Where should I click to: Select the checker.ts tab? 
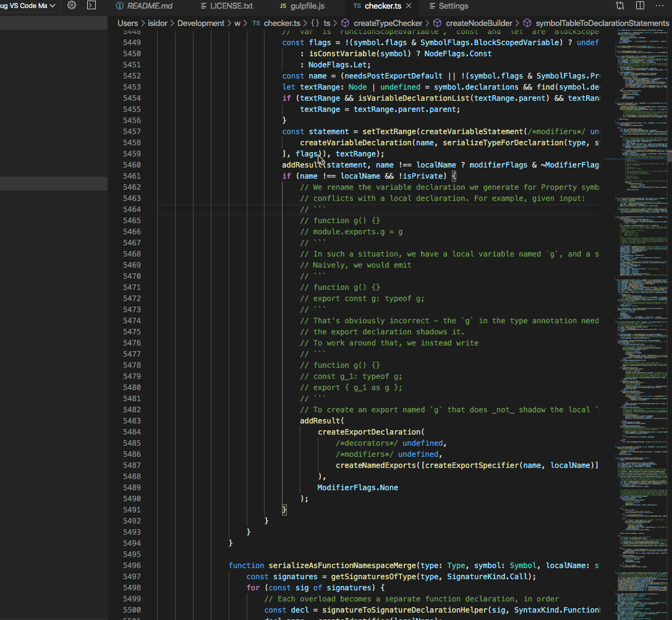point(383,6)
